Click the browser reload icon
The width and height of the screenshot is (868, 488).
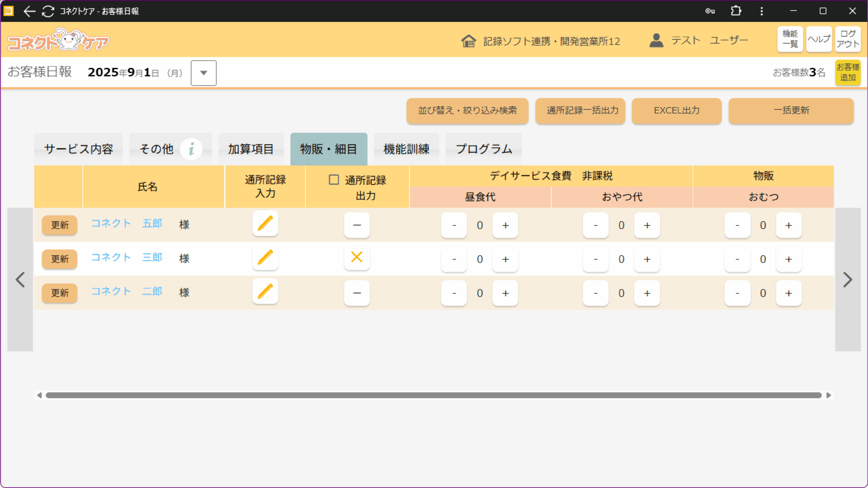[x=48, y=11]
